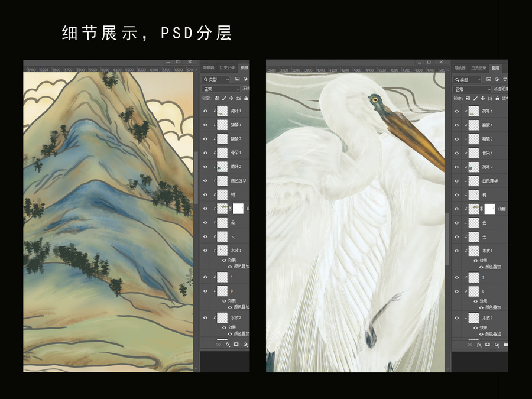Click mask link chain on right panel 山脉 layer
Image resolution: width=532 pixels, height=399 pixels.
(x=481, y=209)
